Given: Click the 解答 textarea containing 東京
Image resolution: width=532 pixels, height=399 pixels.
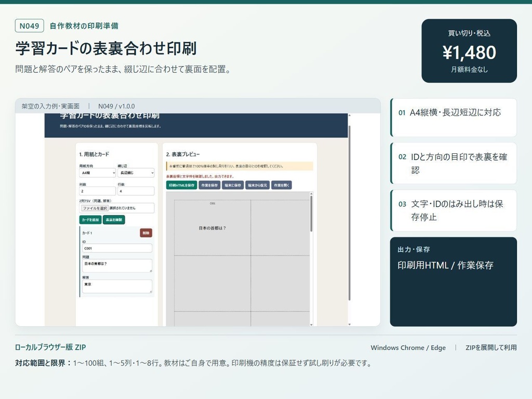Looking at the screenshot, I should [x=117, y=286].
